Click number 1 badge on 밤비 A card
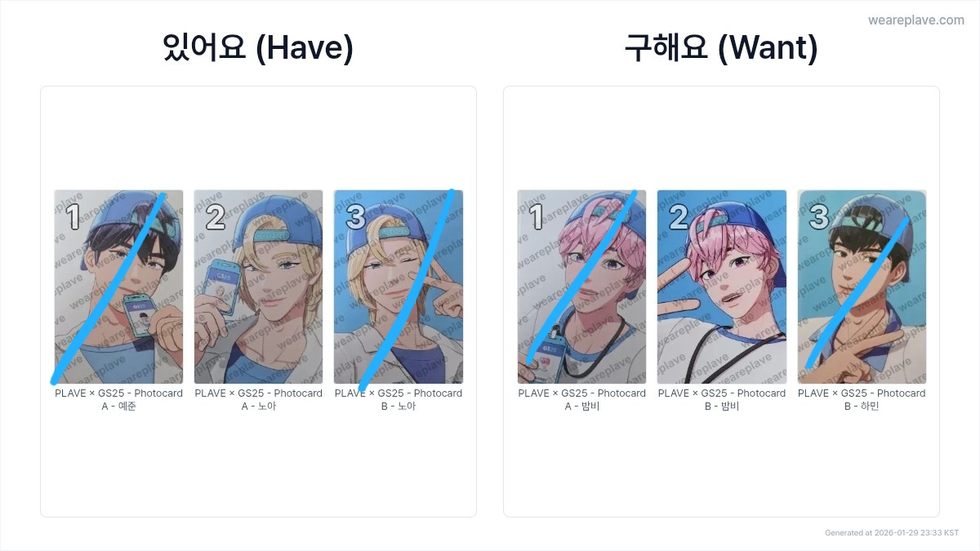 pos(536,217)
